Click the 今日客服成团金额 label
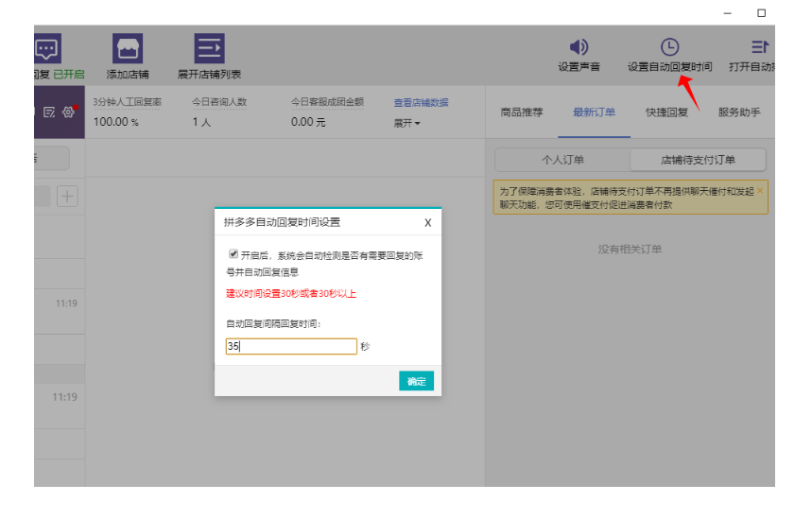The height and width of the screenshot is (519, 812). tap(327, 102)
